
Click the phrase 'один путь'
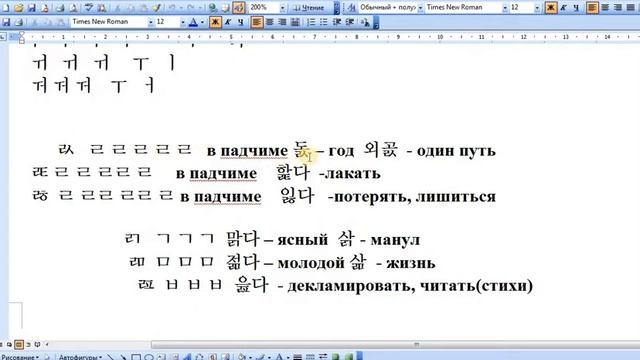tap(456, 151)
